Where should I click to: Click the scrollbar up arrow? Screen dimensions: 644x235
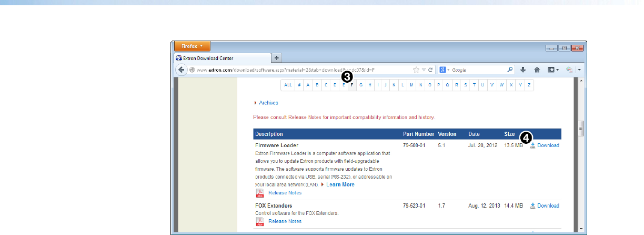[x=581, y=81]
